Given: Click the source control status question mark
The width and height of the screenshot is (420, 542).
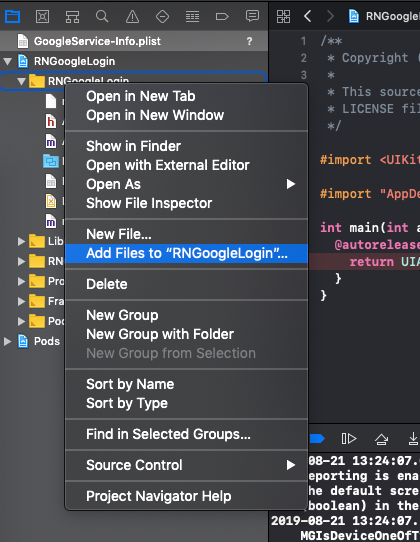Looking at the screenshot, I should (250, 41).
